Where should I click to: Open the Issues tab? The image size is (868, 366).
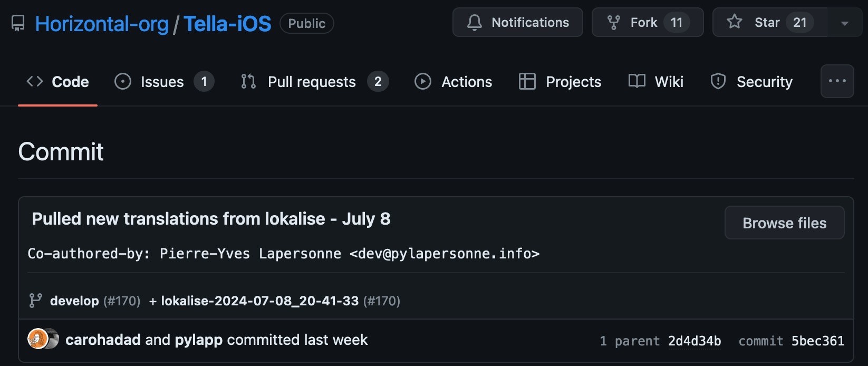click(x=164, y=82)
